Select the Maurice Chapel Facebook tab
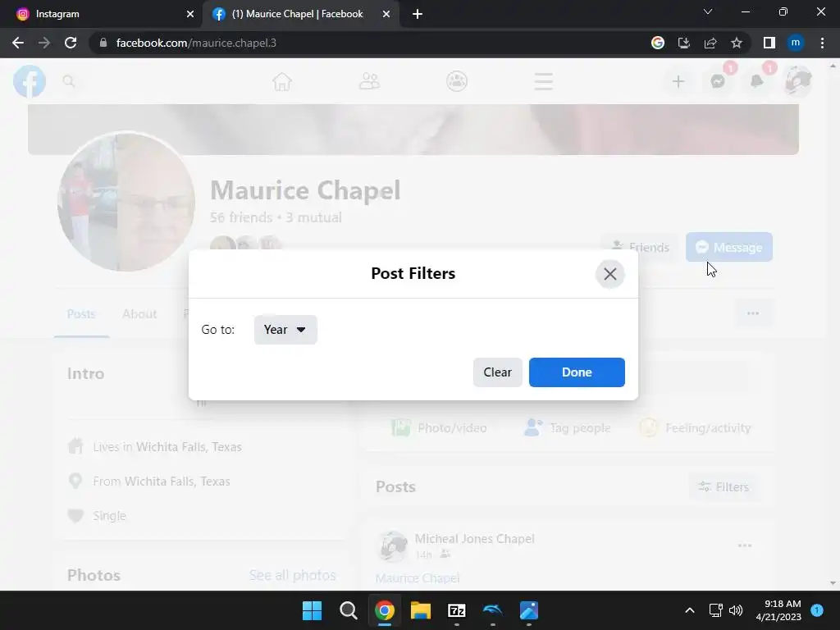Image resolution: width=840 pixels, height=630 pixels. 297,14
